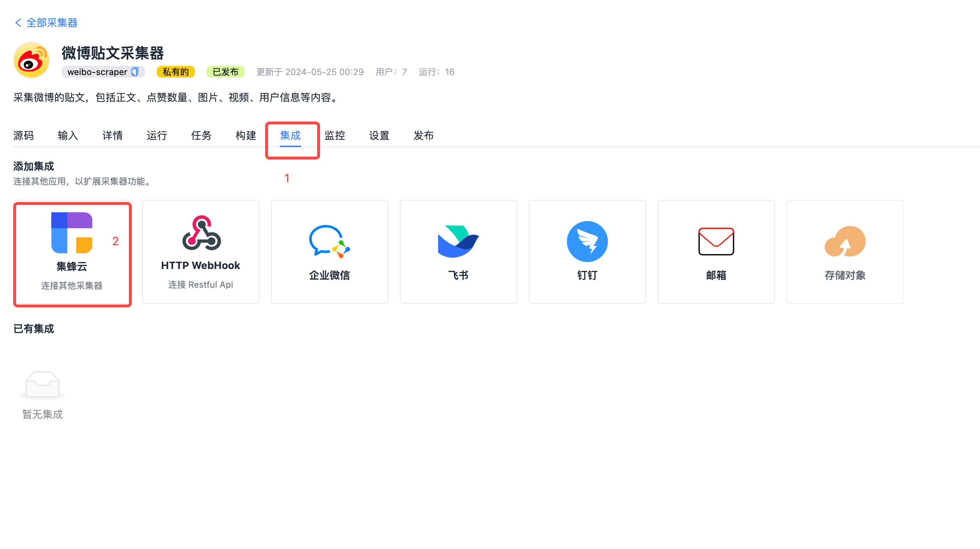This screenshot has height=549, width=980.
Task: Click the 企业微信 chat icon
Action: (330, 242)
